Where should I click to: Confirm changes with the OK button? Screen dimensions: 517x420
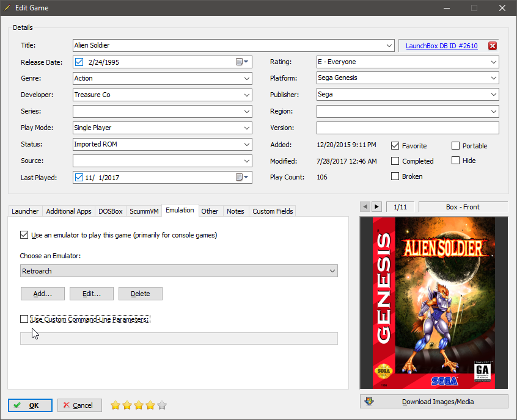pyautogui.click(x=30, y=405)
